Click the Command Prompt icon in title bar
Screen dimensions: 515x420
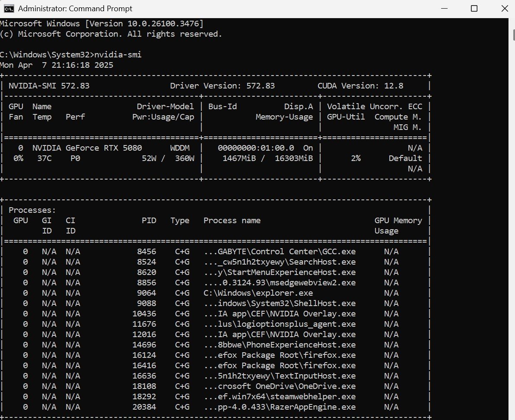click(x=8, y=9)
